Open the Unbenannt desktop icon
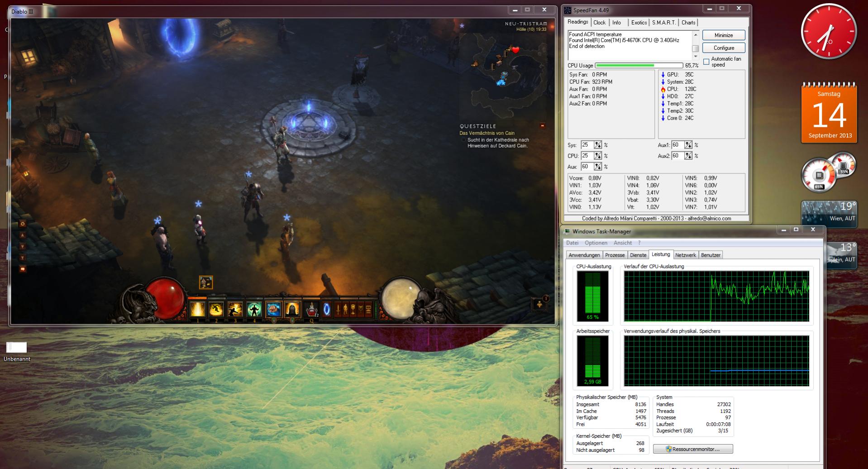This screenshot has width=868, height=469. pyautogui.click(x=17, y=352)
